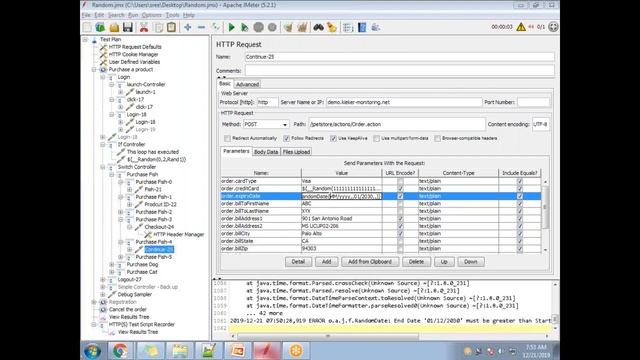Open the File menu
This screenshot has height=360, width=640.
coord(86,15)
